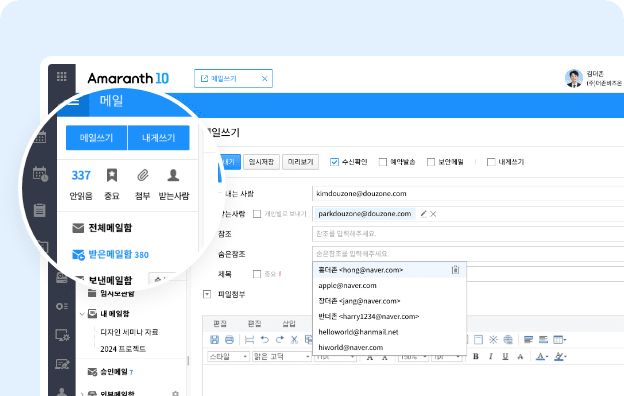
Task: Check the 내게쓰기 option checkbox
Action: pyautogui.click(x=491, y=162)
